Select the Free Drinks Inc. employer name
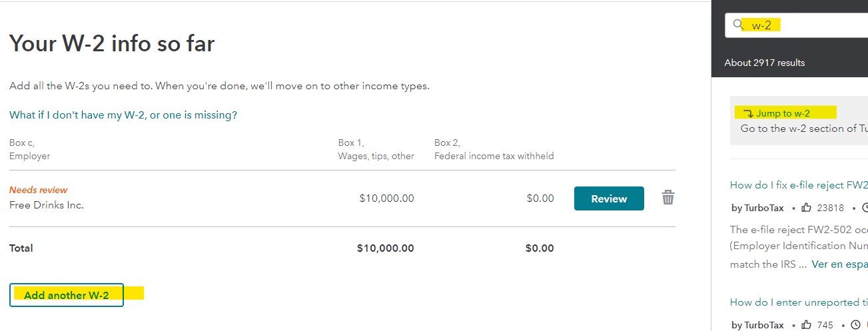This screenshot has height=331, width=868. [x=47, y=205]
